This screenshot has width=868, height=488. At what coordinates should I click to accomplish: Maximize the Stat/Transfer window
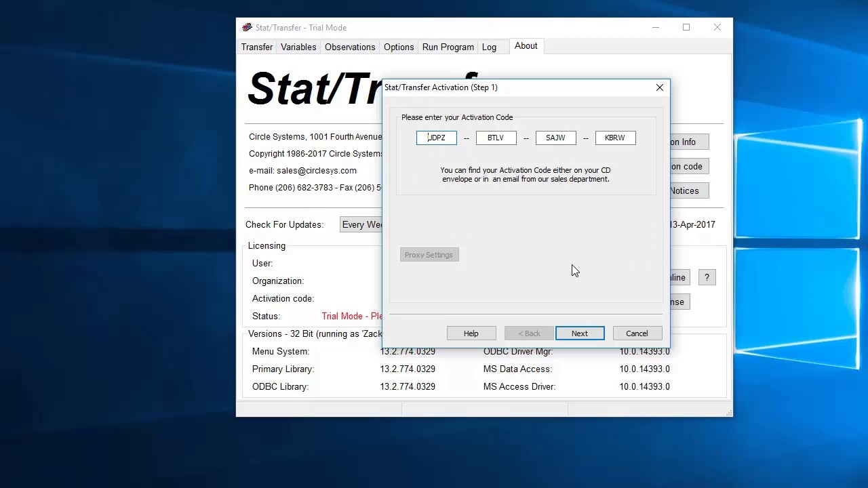click(x=686, y=27)
